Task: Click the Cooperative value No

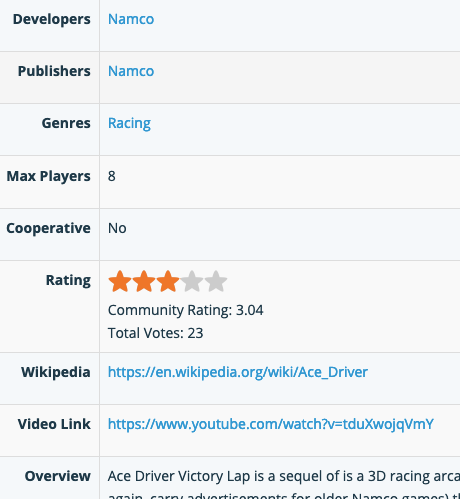Action: tap(117, 228)
